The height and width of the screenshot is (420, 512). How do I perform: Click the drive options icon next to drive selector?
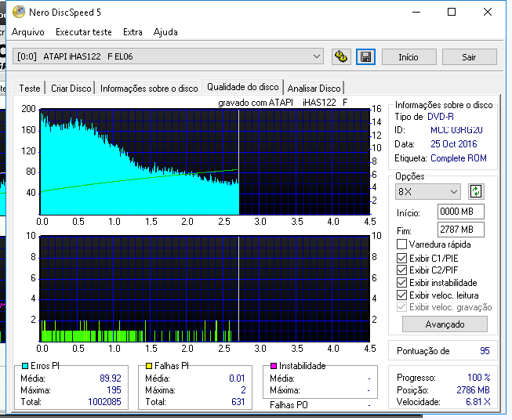(x=341, y=56)
